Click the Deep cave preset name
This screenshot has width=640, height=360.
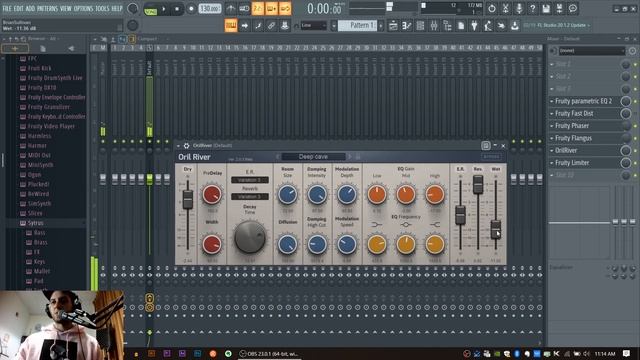pyautogui.click(x=313, y=157)
